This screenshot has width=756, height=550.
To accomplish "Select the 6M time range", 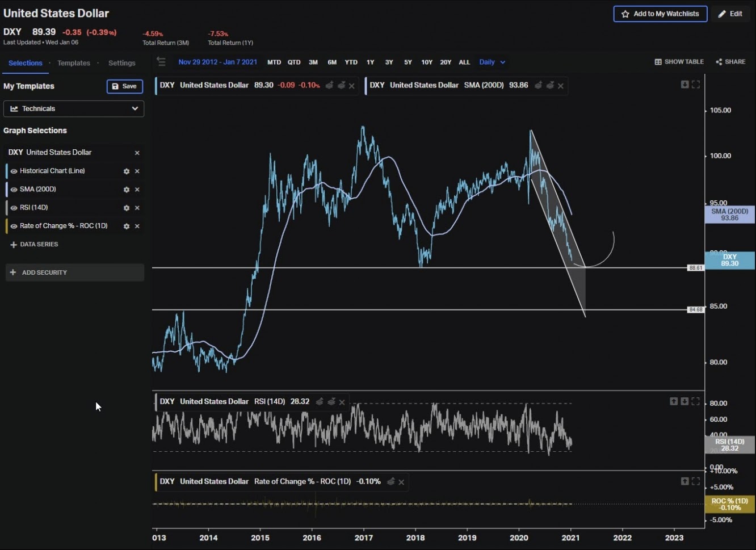I will 332,62.
